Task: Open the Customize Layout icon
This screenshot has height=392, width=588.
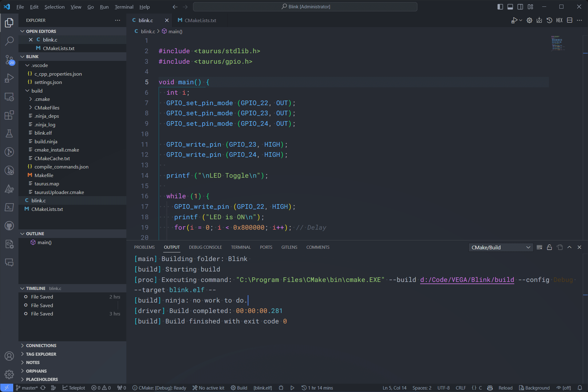Action: click(531, 7)
